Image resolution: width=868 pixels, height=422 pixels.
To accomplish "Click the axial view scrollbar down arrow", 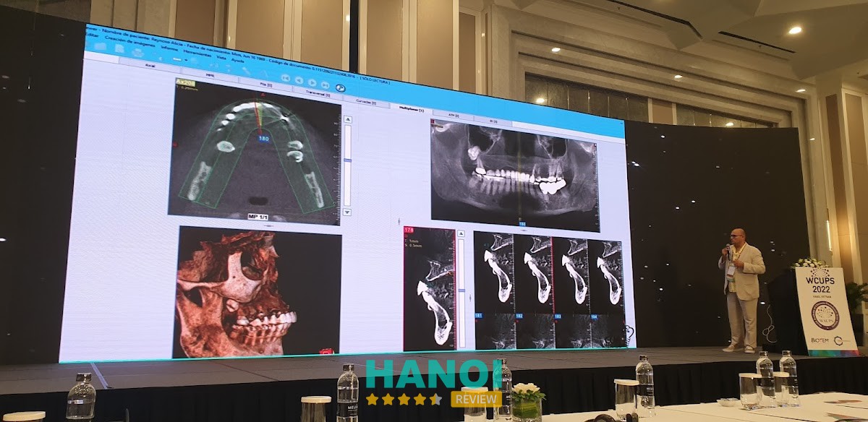I will (x=348, y=212).
